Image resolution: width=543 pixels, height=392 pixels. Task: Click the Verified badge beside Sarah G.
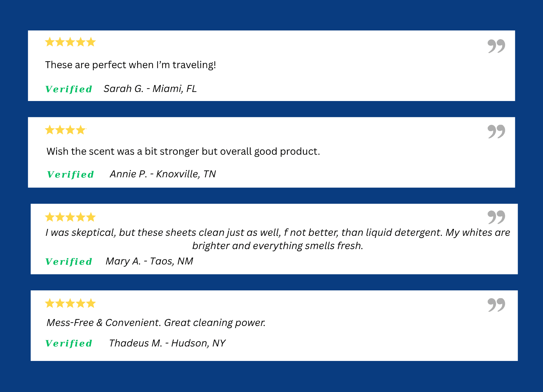(x=69, y=89)
